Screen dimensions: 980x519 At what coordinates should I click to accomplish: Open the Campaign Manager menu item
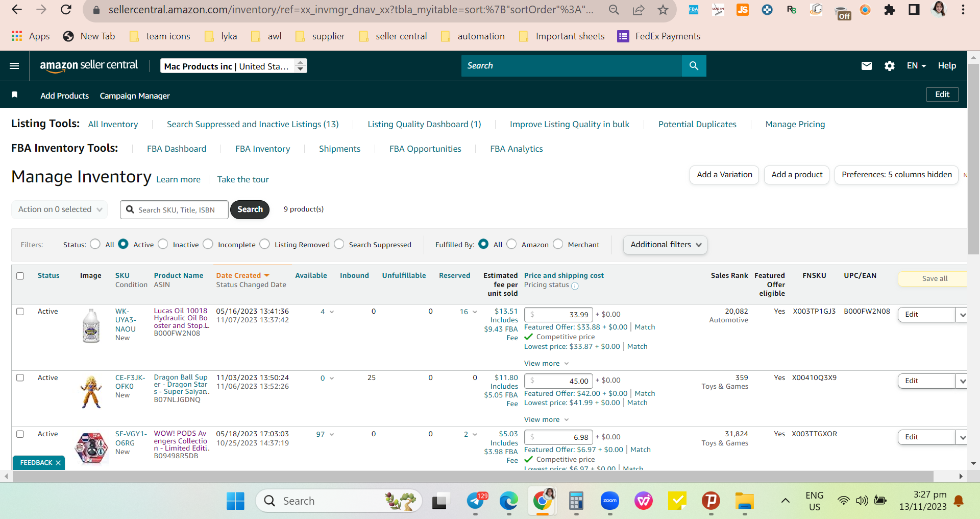point(135,96)
